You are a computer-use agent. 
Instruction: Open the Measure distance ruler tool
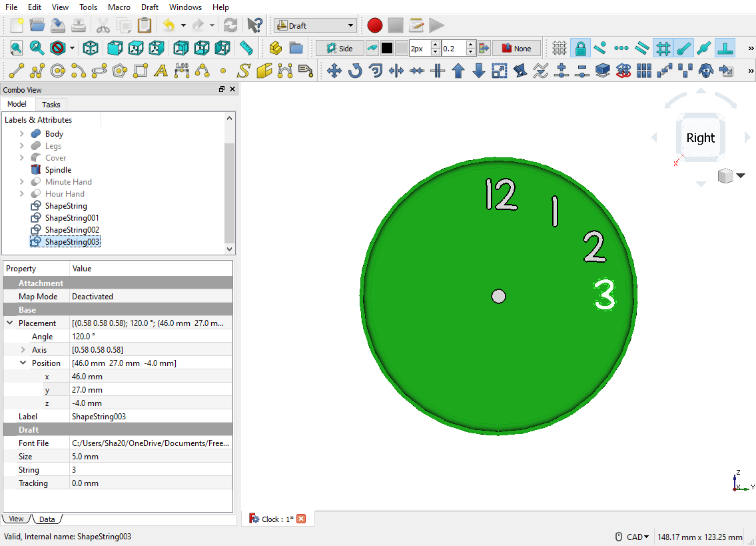point(246,48)
